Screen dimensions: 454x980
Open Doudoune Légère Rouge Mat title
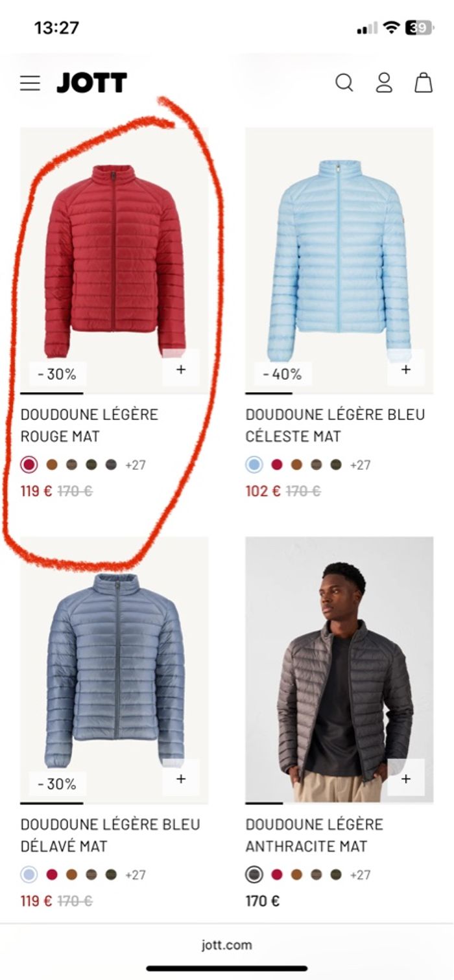click(90, 425)
